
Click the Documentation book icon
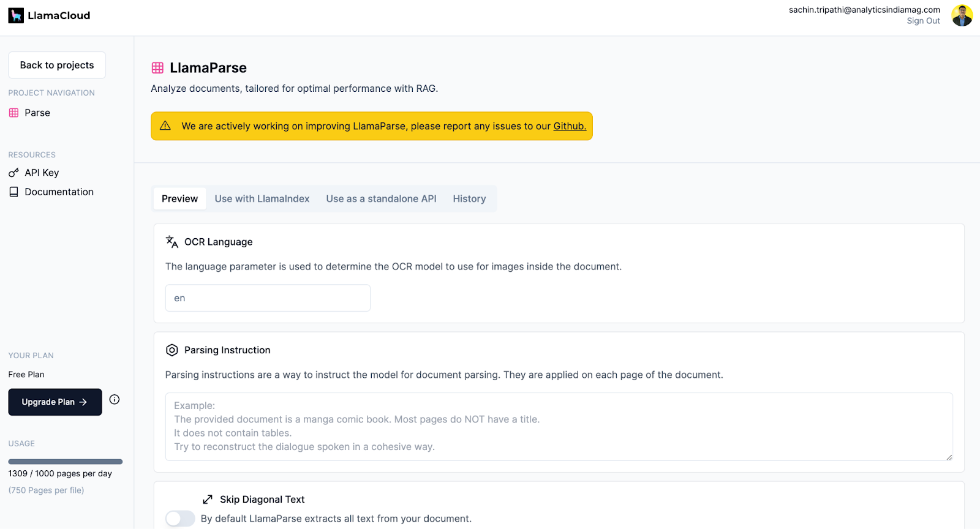13,192
